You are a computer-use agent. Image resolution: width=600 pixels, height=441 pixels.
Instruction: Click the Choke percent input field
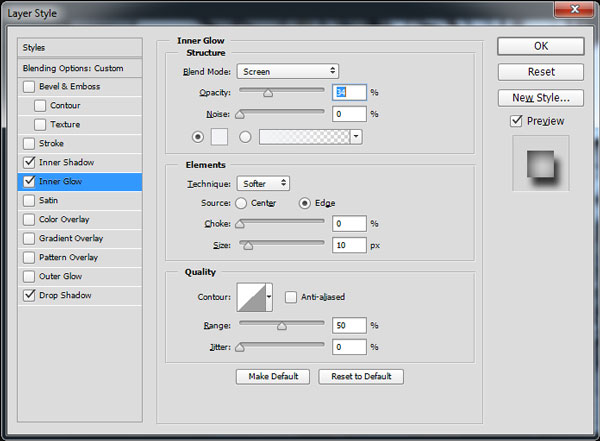click(x=349, y=224)
